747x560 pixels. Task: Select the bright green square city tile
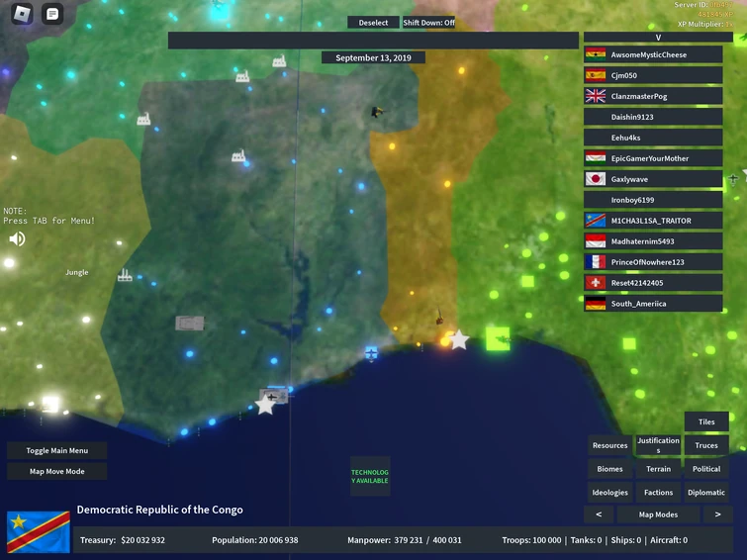(x=498, y=338)
